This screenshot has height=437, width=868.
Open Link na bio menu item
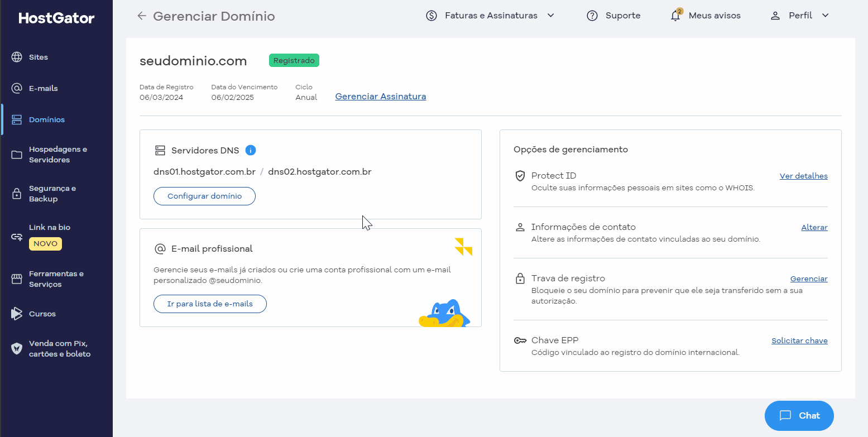point(50,227)
